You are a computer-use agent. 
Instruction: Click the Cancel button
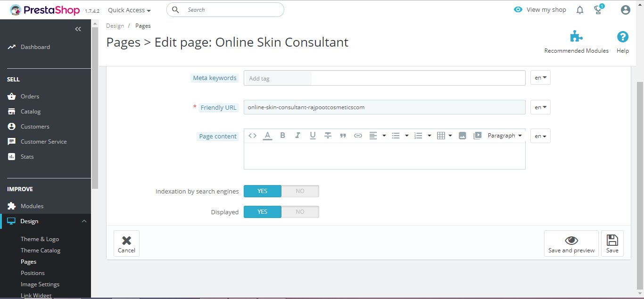126,243
